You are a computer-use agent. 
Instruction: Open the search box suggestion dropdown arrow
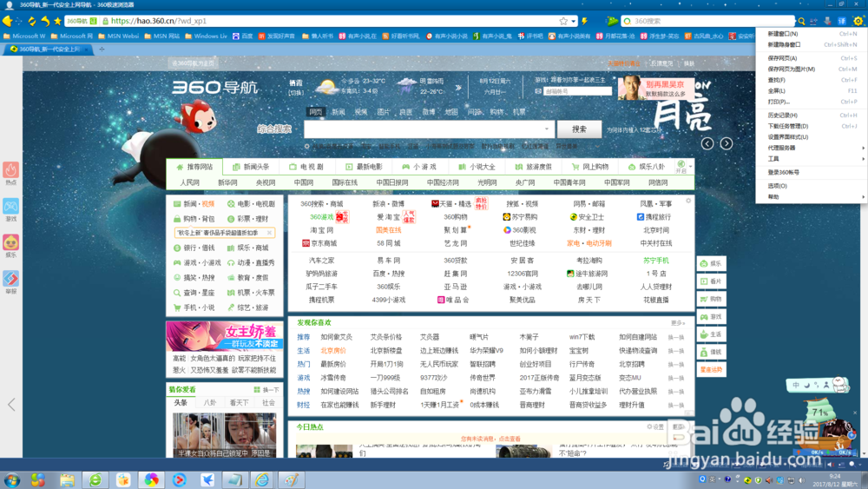click(x=546, y=129)
